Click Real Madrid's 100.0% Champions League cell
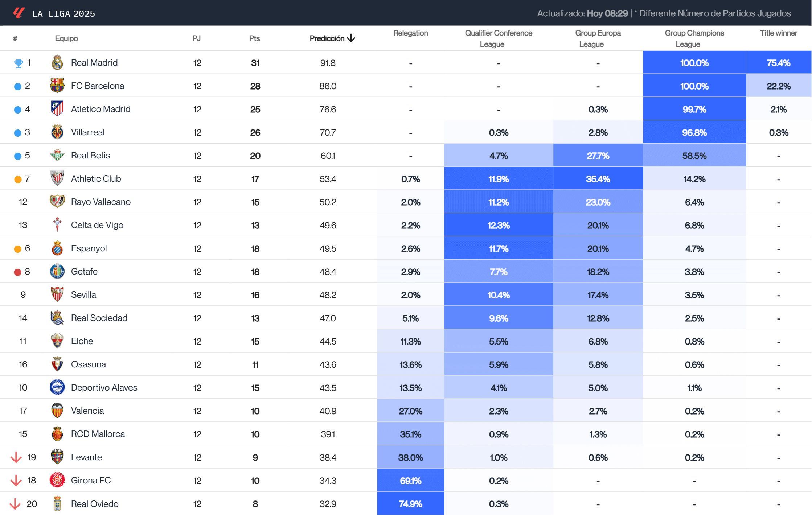 (694, 62)
